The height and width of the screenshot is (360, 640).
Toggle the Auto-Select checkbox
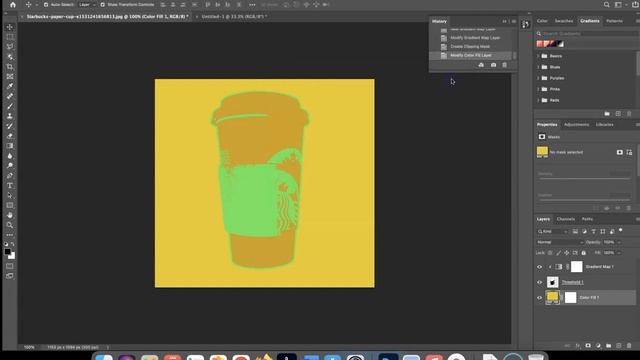(x=46, y=4)
